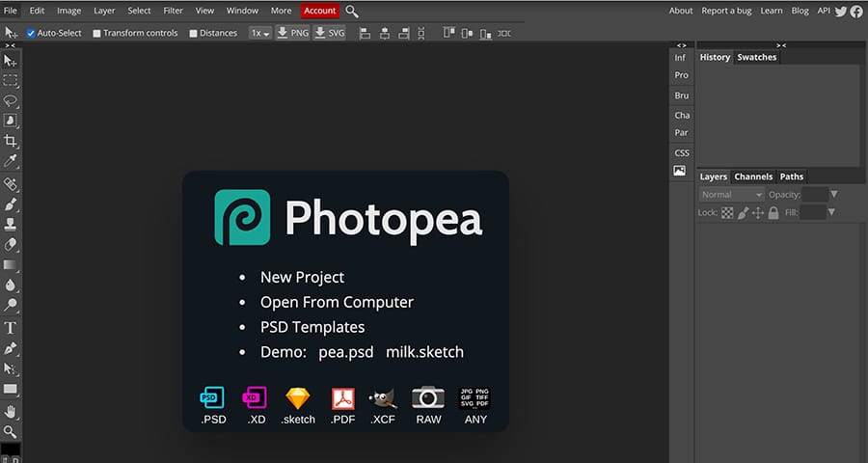Open the Filter menu
Screen dimensions: 868x463
click(174, 11)
